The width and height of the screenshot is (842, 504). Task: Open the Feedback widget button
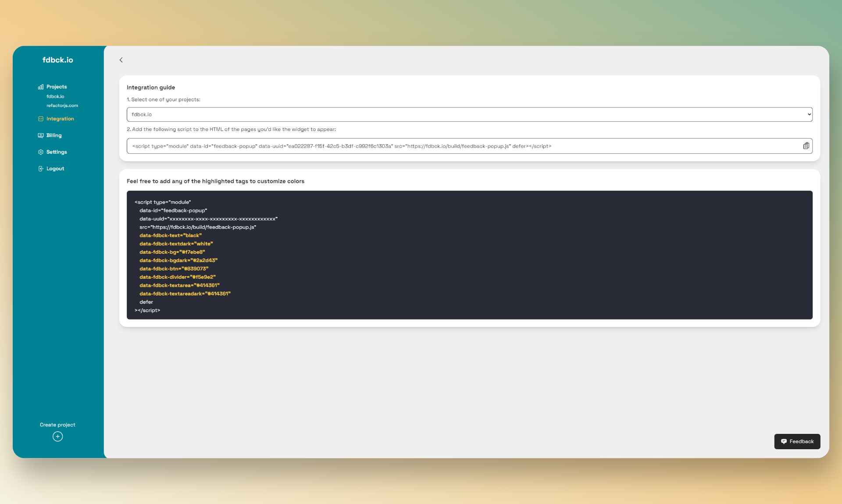(x=797, y=441)
